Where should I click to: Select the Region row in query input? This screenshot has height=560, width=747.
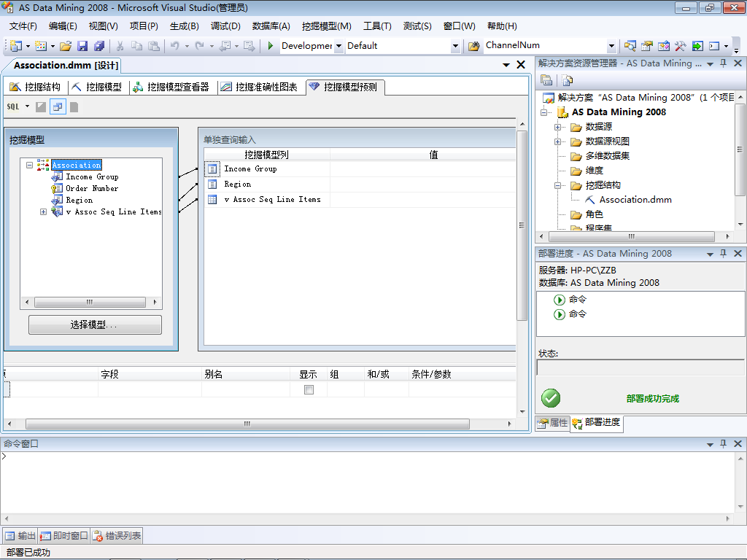360,184
